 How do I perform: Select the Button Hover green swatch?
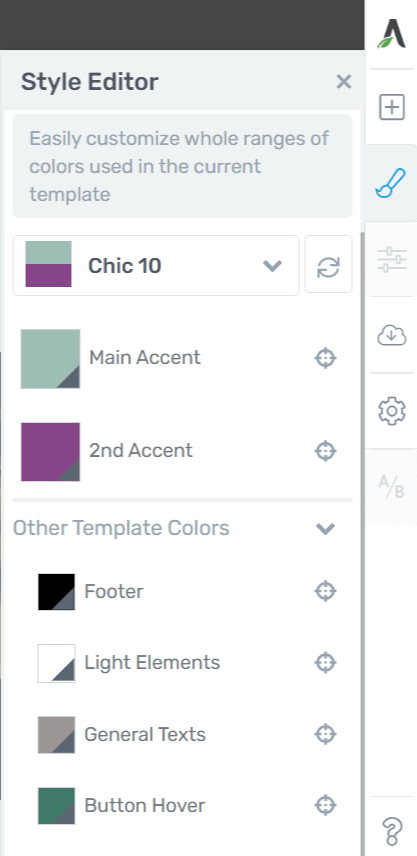click(x=56, y=806)
